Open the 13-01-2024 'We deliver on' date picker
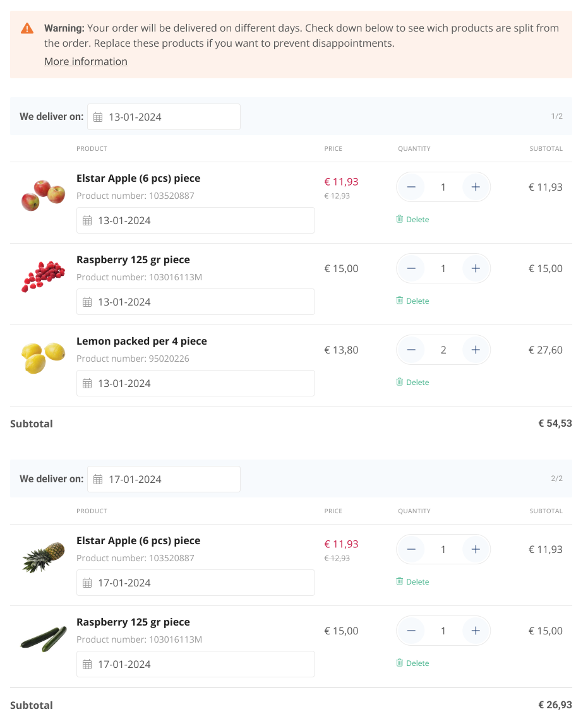Image resolution: width=588 pixels, height=719 pixels. coord(164,117)
